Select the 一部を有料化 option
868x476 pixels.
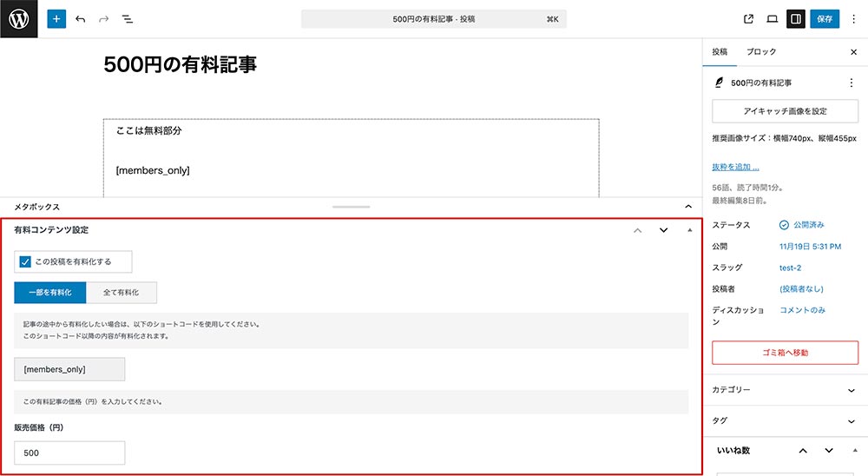click(x=50, y=293)
